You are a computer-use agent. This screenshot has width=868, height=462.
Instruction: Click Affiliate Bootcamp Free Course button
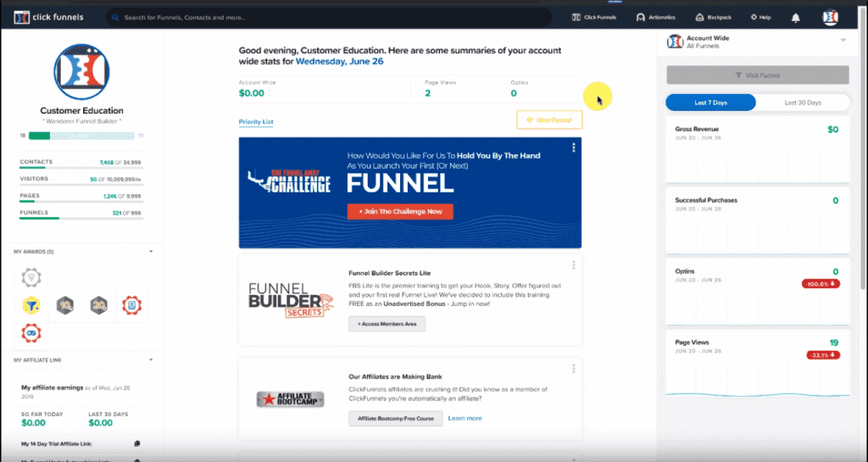click(x=395, y=418)
